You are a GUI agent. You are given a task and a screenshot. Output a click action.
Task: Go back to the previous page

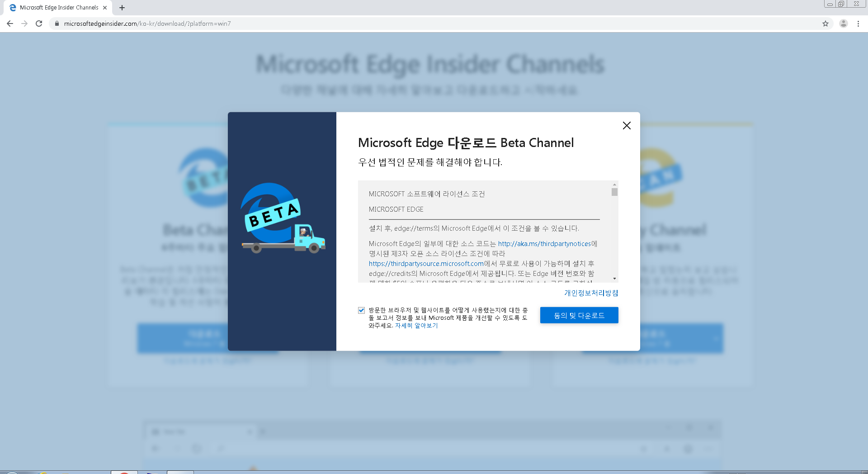(x=10, y=24)
